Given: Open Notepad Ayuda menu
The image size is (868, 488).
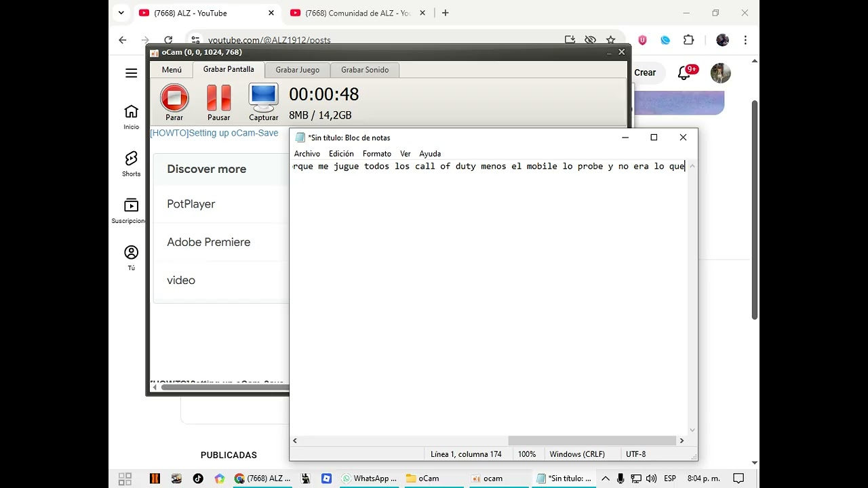Looking at the screenshot, I should coord(430,154).
